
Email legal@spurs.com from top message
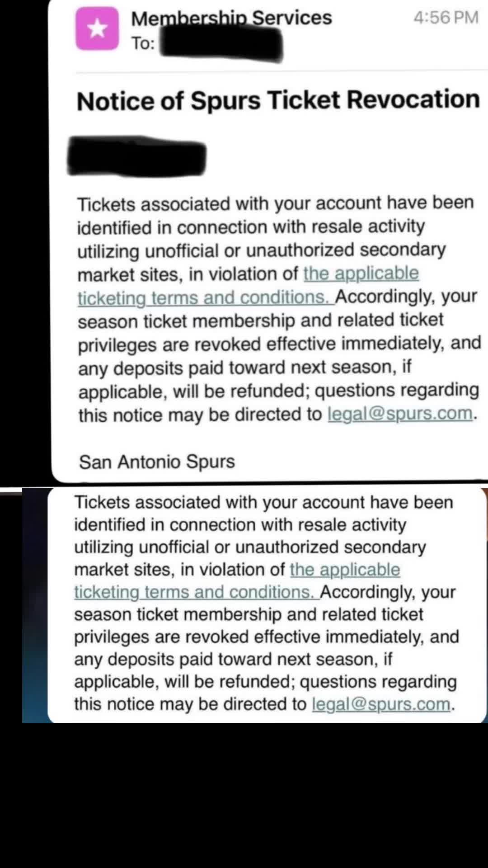coord(400,414)
